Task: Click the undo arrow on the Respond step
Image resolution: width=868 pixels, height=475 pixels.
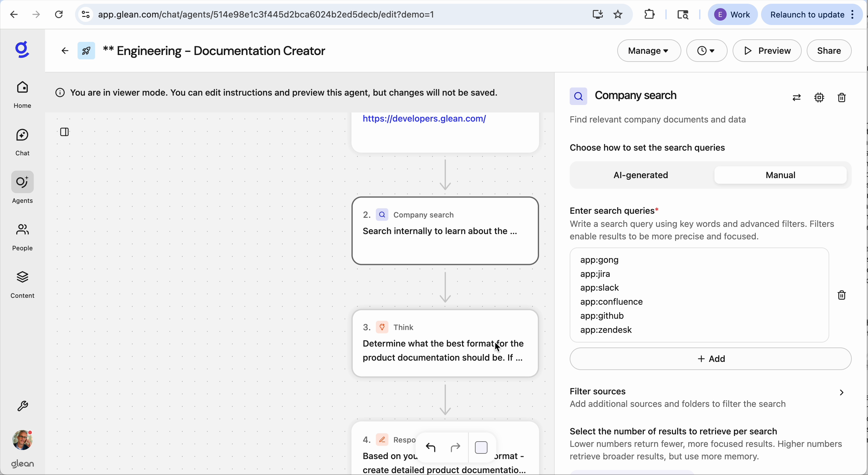Action: [431, 447]
